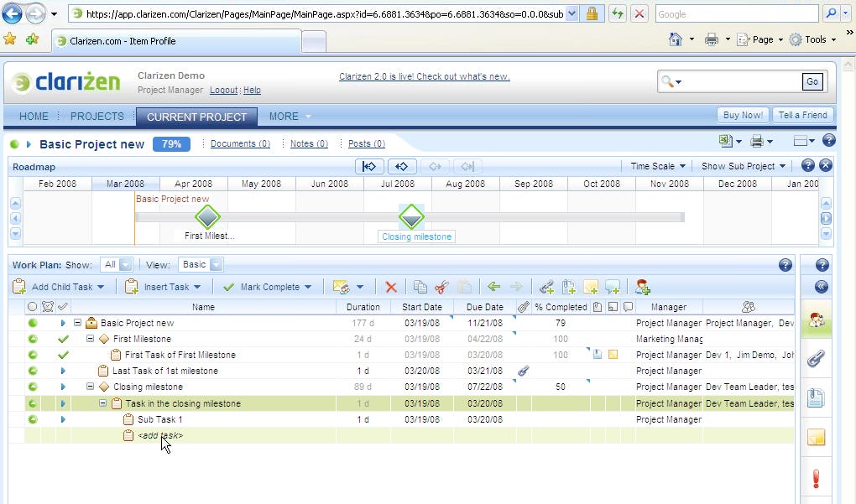856x504 pixels.
Task: Click the red delete icon in toolbar
Action: tap(390, 287)
